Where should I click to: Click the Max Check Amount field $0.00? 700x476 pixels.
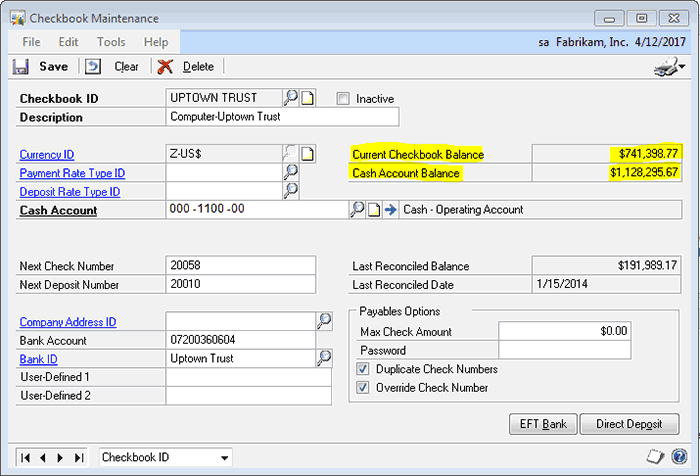[x=565, y=331]
